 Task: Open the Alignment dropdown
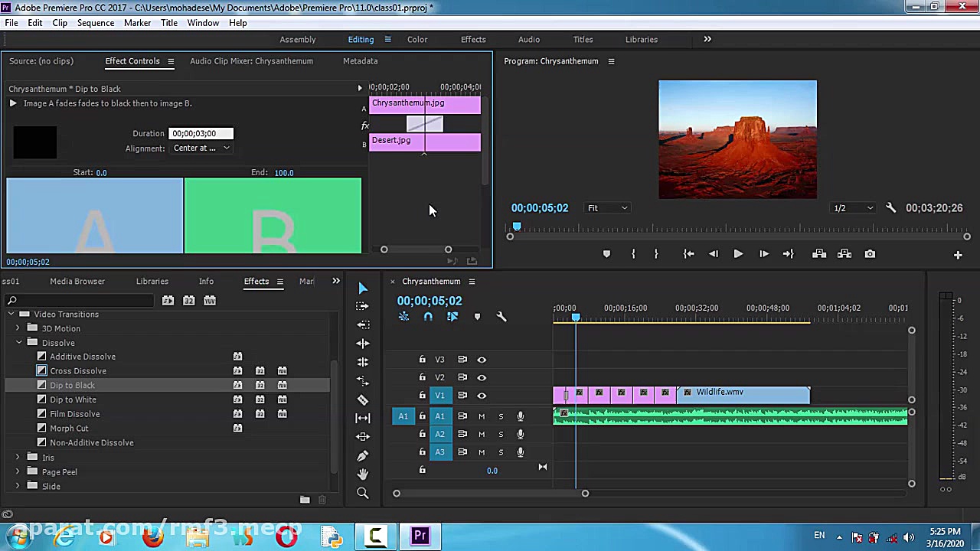[201, 148]
